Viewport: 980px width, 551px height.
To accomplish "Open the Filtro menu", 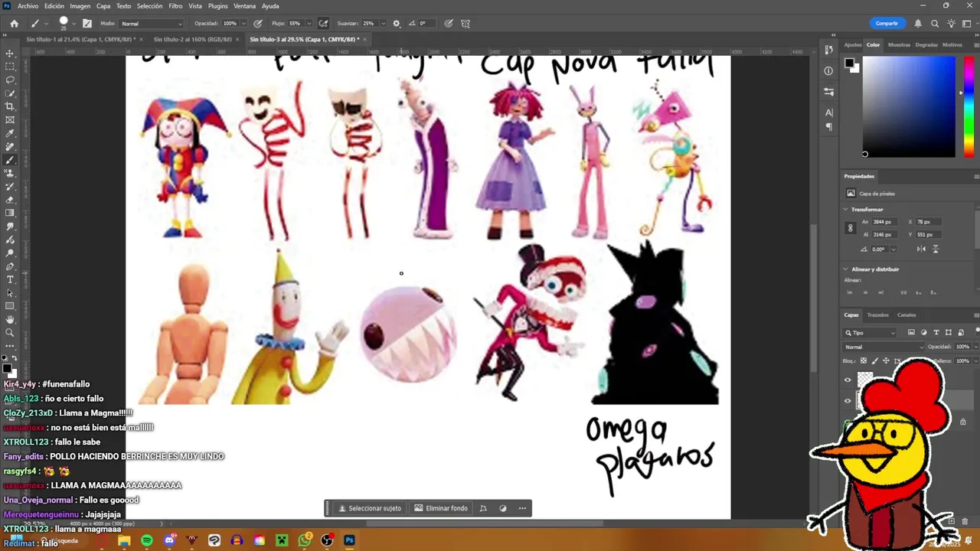I will pyautogui.click(x=175, y=6).
